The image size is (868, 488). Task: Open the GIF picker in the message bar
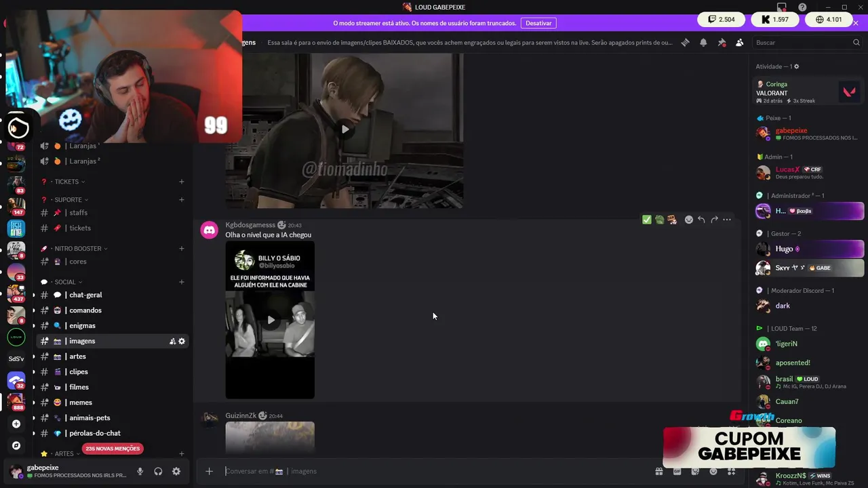click(677, 471)
